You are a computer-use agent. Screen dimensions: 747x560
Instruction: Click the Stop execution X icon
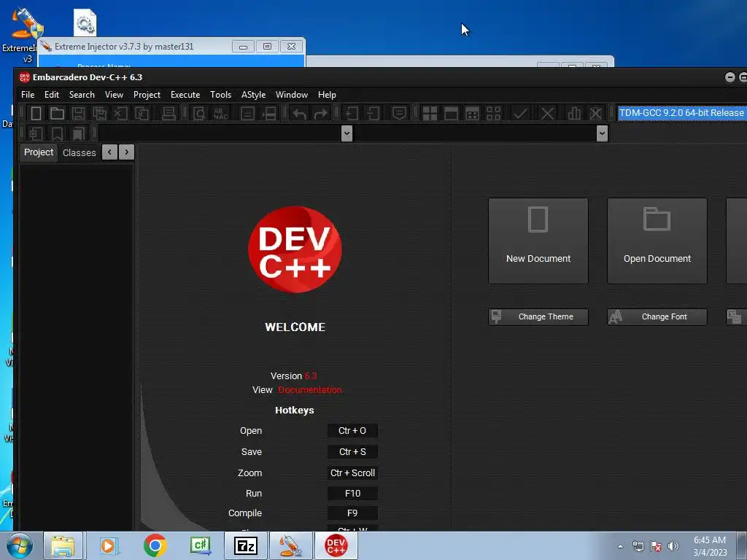[547, 113]
